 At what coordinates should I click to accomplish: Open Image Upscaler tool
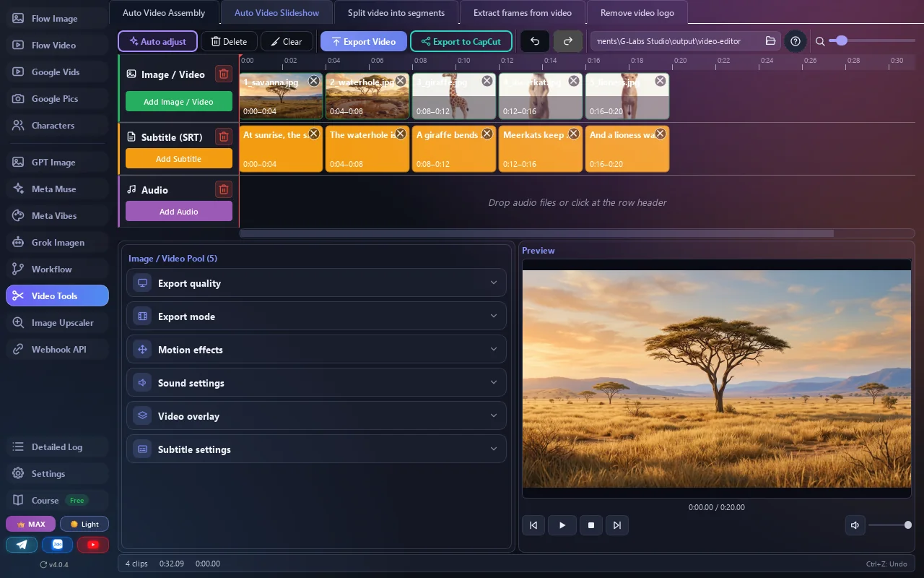(57, 322)
